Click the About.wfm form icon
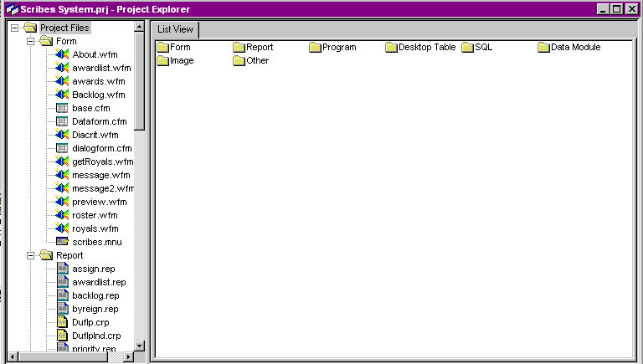The width and height of the screenshot is (643, 364). (62, 54)
